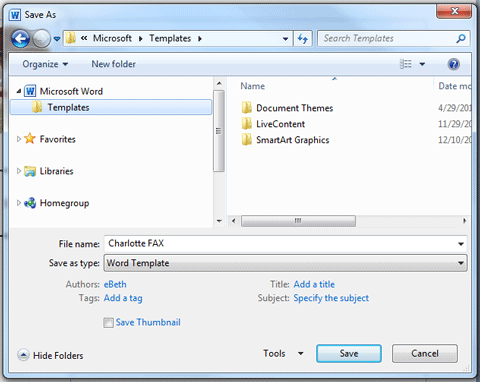Click navigation pane scroll up arrow
This screenshot has width=480, height=382.
coord(219,83)
